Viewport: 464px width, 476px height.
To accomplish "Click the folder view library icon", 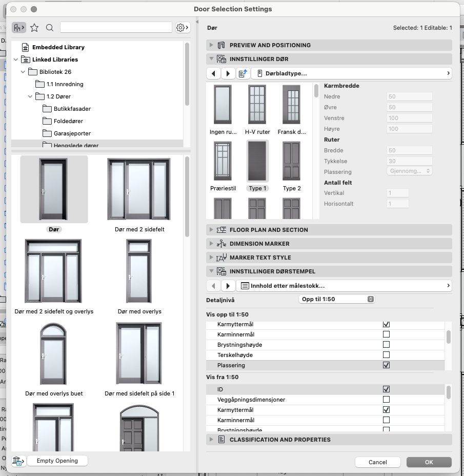I will coord(19,28).
